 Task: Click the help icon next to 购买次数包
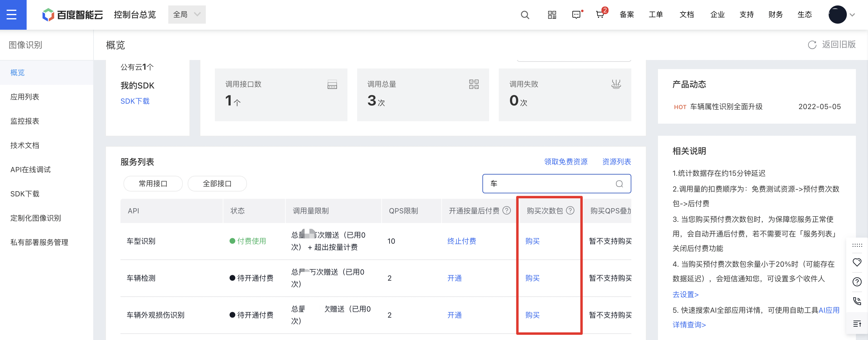pyautogui.click(x=570, y=211)
